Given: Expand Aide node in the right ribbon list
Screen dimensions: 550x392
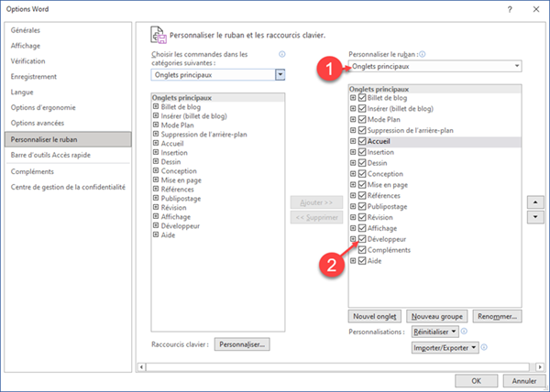Looking at the screenshot, I should click(x=353, y=261).
